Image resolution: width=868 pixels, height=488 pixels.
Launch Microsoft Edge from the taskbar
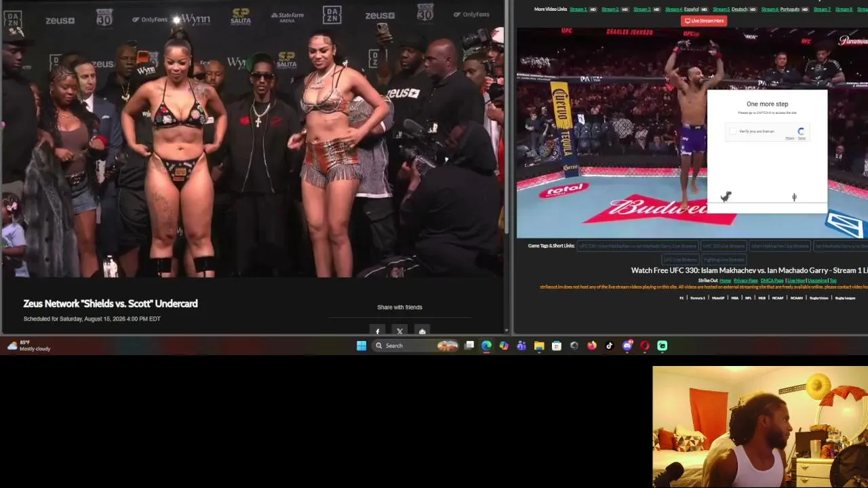tap(486, 346)
